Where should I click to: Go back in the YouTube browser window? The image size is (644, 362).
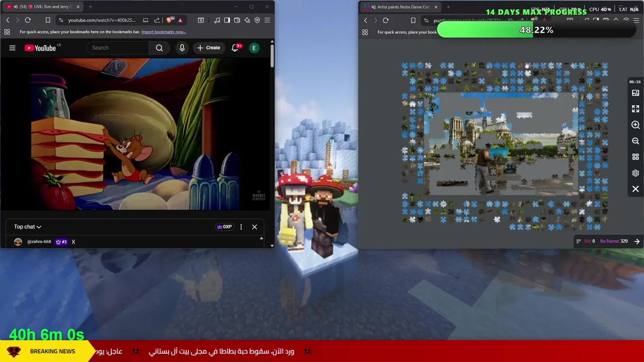point(8,20)
